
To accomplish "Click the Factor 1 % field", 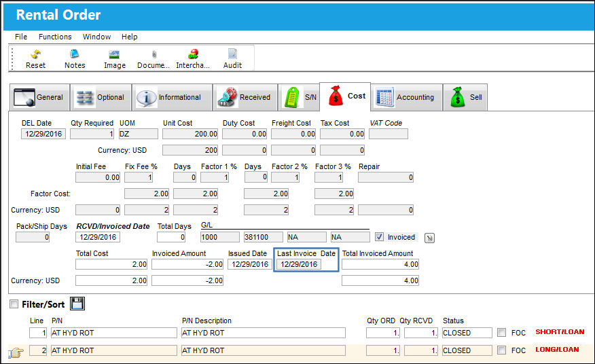I will pos(215,177).
